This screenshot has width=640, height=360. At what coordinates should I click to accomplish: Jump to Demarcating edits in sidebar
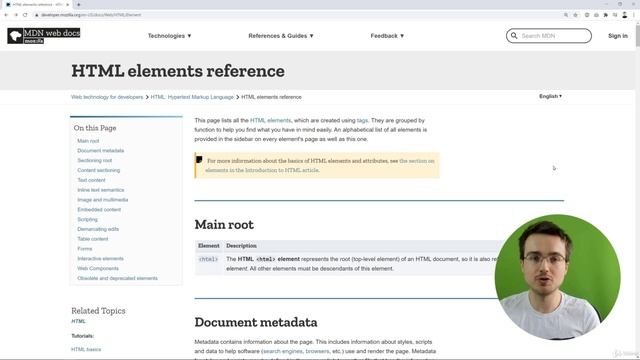pos(98,229)
